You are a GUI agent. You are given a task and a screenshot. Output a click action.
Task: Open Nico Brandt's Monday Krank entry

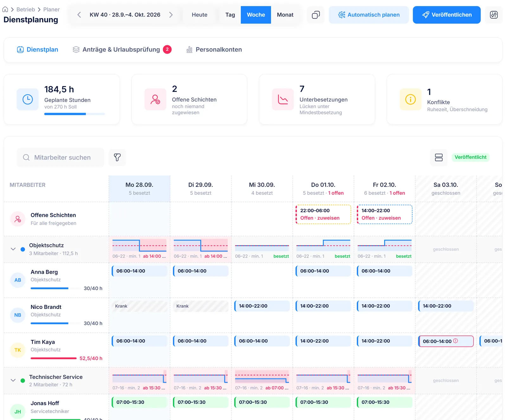tap(139, 306)
